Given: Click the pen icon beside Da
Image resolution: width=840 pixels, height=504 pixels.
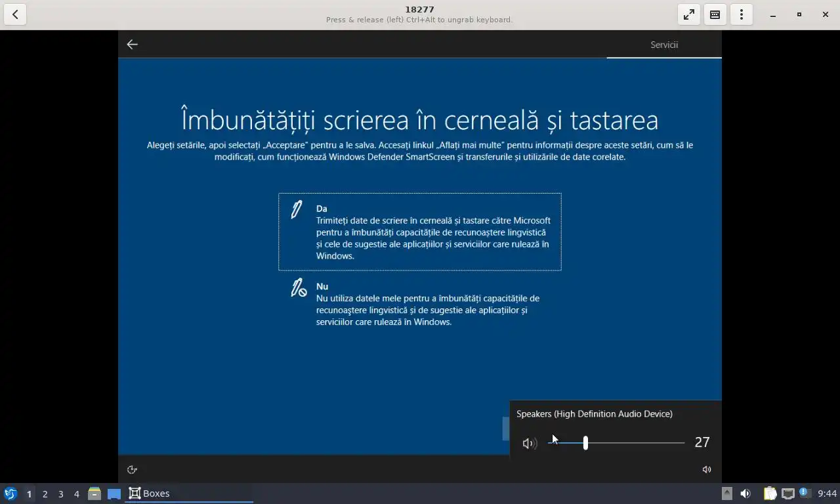Looking at the screenshot, I should (297, 209).
